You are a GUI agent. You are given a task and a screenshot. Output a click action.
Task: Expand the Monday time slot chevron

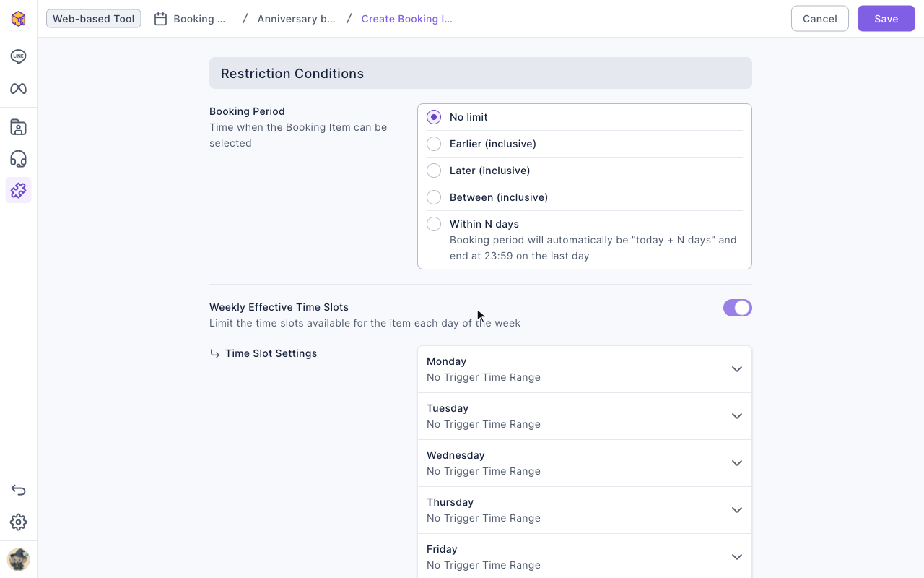tap(736, 369)
